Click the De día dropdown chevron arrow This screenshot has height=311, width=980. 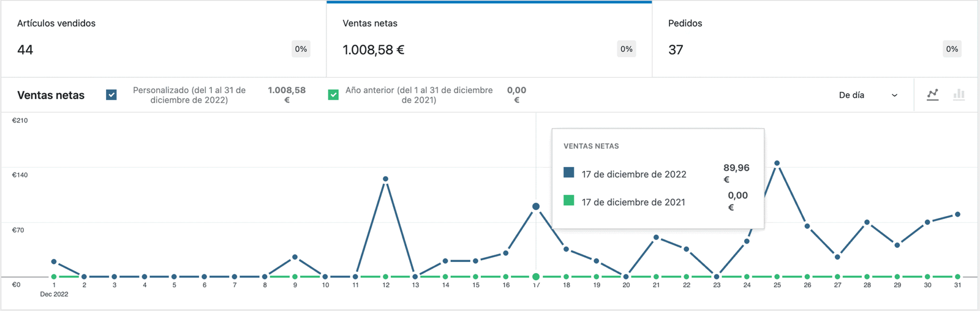click(x=894, y=96)
